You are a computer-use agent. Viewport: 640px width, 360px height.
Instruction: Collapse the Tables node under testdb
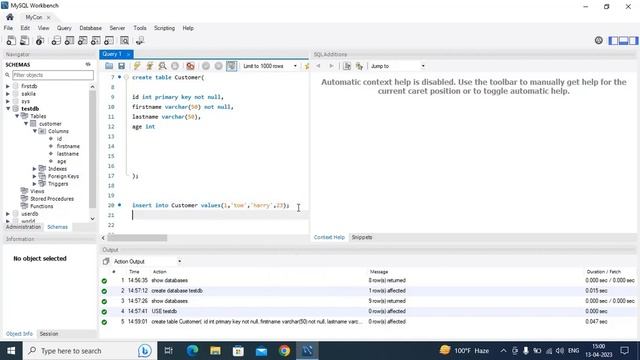[17, 116]
